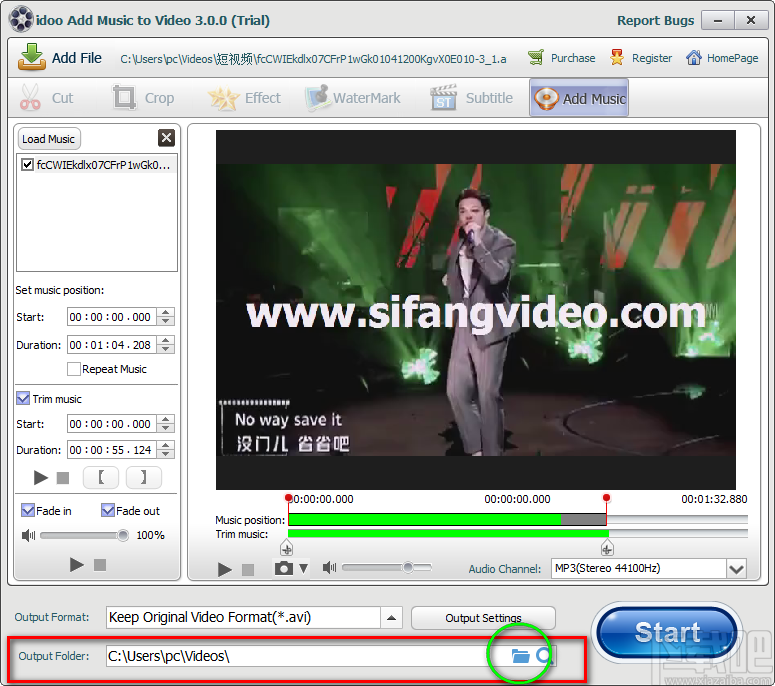
Task: Click the Purchase cart icon
Action: click(535, 58)
